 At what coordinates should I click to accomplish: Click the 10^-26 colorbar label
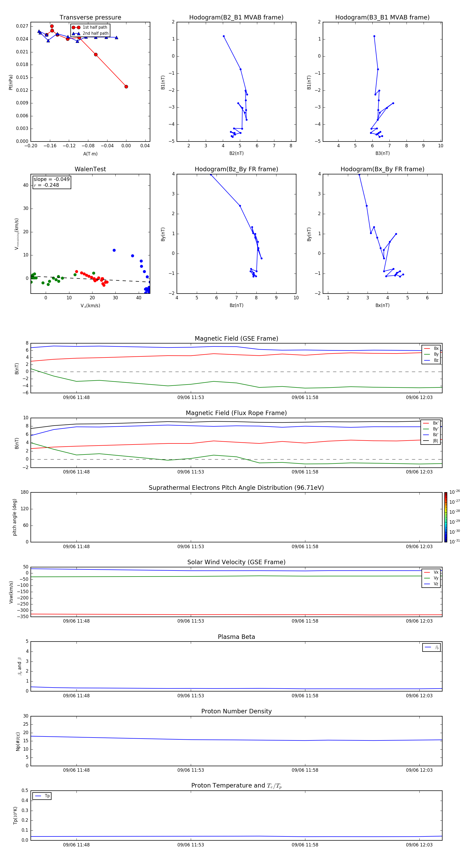[455, 492]
